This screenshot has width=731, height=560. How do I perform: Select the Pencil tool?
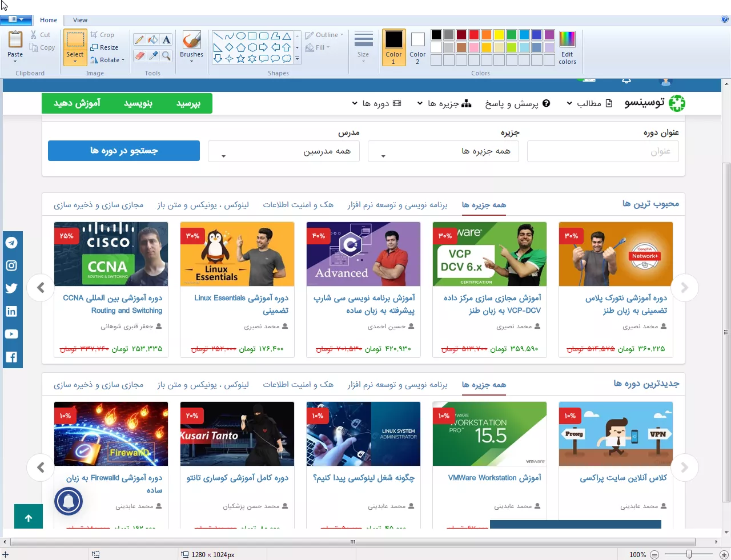pyautogui.click(x=139, y=39)
